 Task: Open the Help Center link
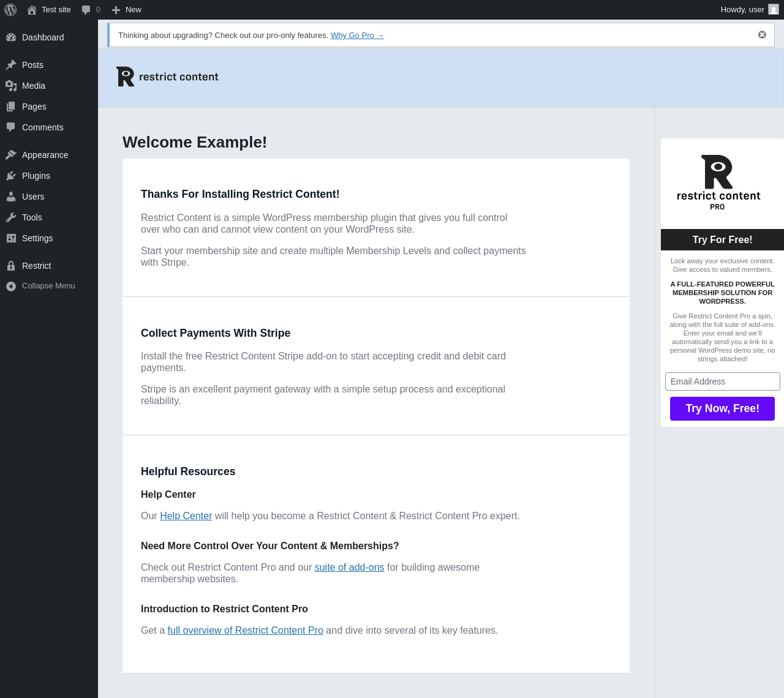186,516
